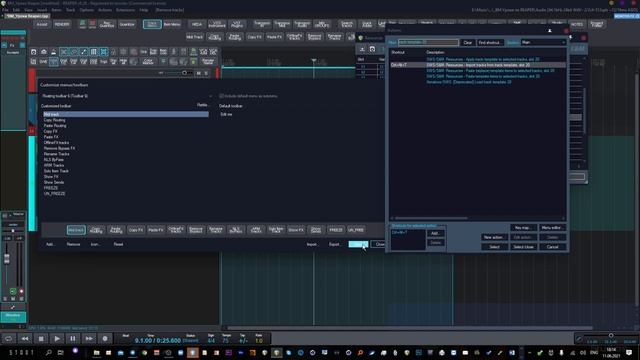This screenshot has height=360, width=640.
Task: Open the toolbar selection dropdown in Customize dialog
Action: pyautogui.click(x=127, y=96)
